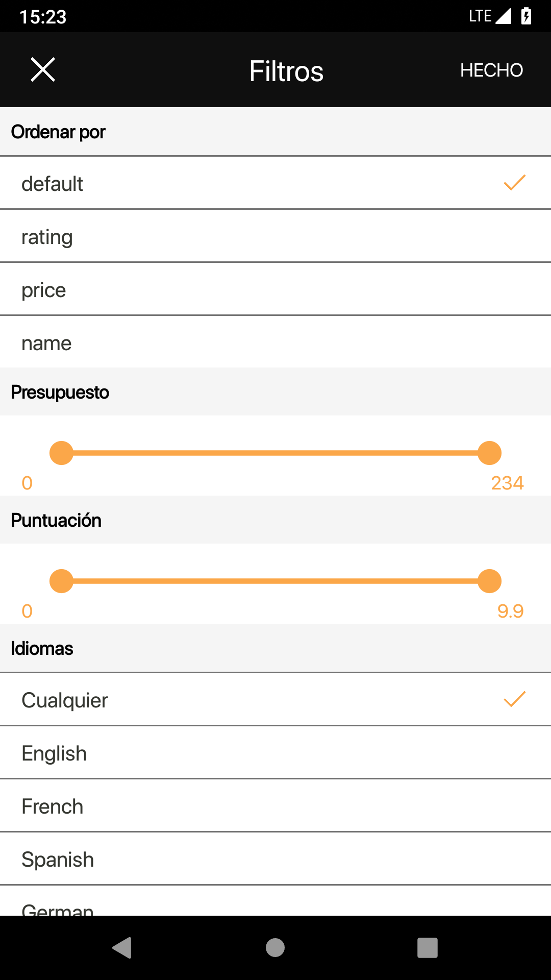Click the Presupuesto maximum slider handle
Image resolution: width=551 pixels, height=980 pixels.
(x=490, y=453)
